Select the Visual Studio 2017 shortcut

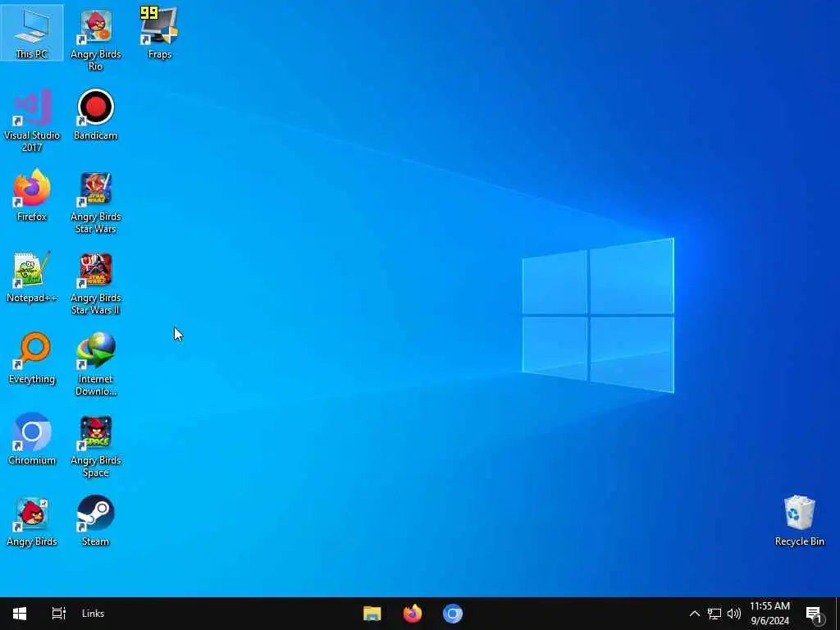coord(32,121)
